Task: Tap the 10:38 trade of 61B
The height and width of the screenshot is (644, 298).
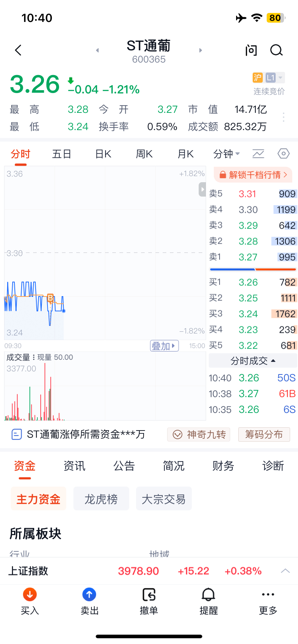Action: pyautogui.click(x=252, y=394)
